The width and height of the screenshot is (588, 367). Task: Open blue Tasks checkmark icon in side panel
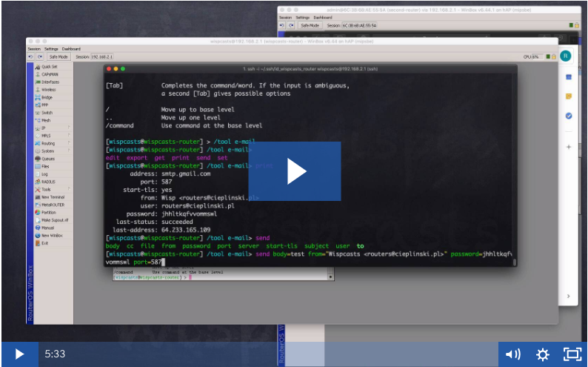569,116
